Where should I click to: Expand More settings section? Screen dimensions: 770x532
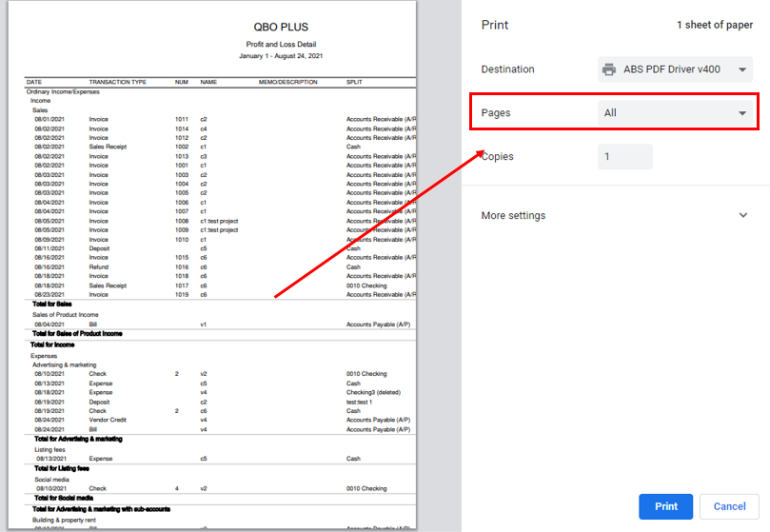[x=614, y=216]
